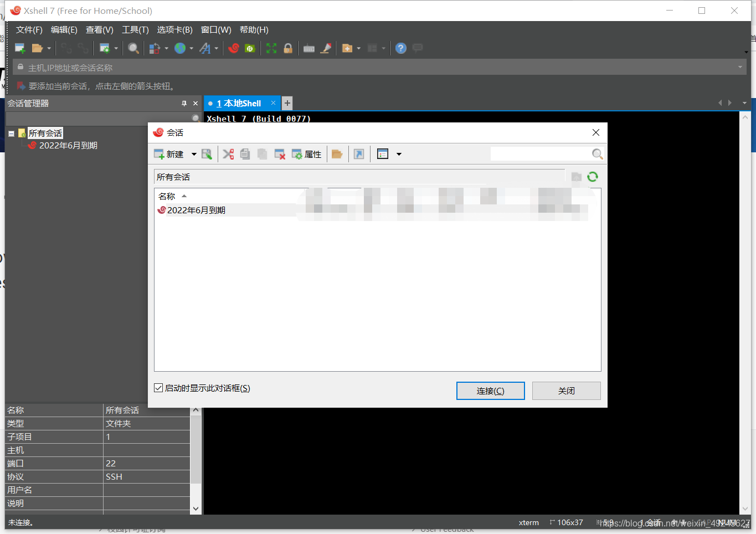Click the host/IP address bar field
The width and height of the screenshot is (756, 534).
pos(379,68)
